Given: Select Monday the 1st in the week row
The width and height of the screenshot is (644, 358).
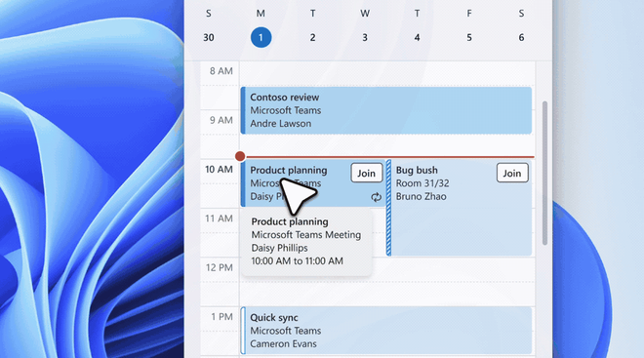Looking at the screenshot, I should (261, 37).
